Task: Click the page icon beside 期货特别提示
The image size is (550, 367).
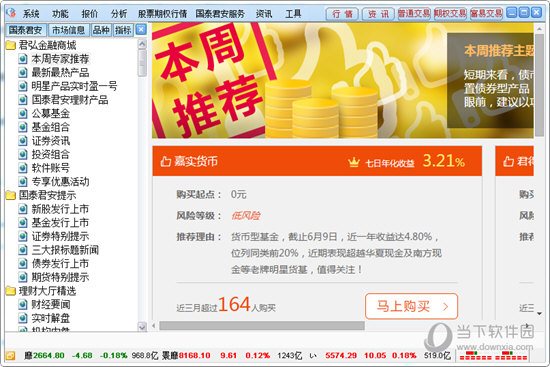Action: [23, 277]
